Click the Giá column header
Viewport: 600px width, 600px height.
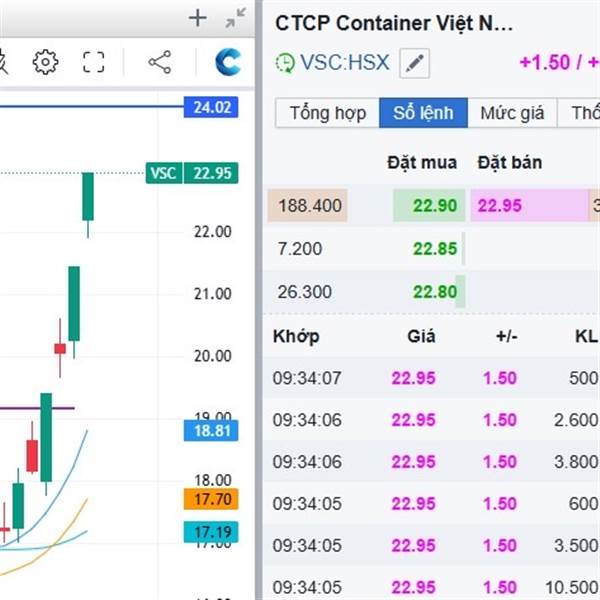[421, 336]
